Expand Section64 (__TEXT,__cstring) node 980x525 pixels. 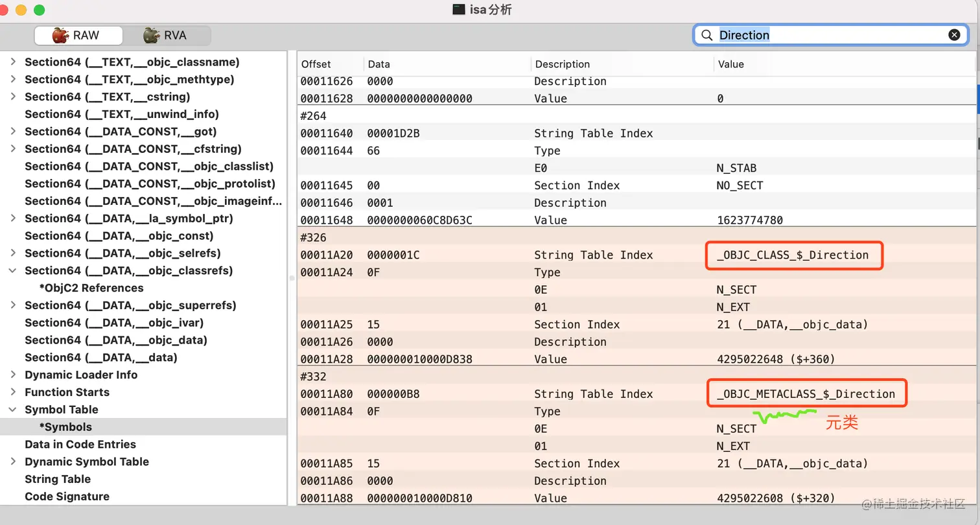(x=13, y=97)
